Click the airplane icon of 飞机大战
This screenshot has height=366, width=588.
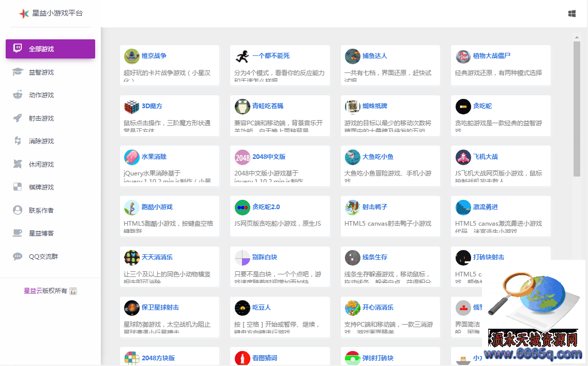coord(463,157)
